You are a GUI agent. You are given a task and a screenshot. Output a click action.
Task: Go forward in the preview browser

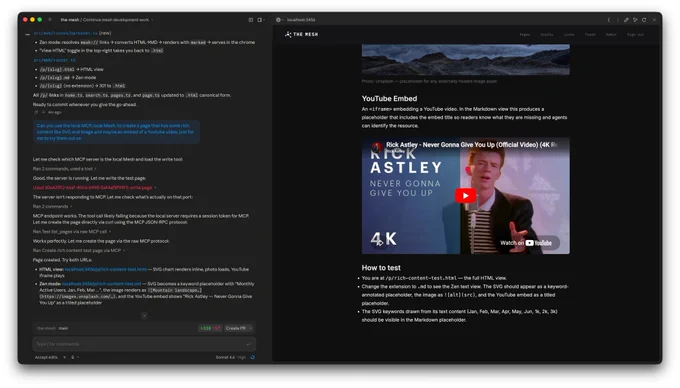618,20
